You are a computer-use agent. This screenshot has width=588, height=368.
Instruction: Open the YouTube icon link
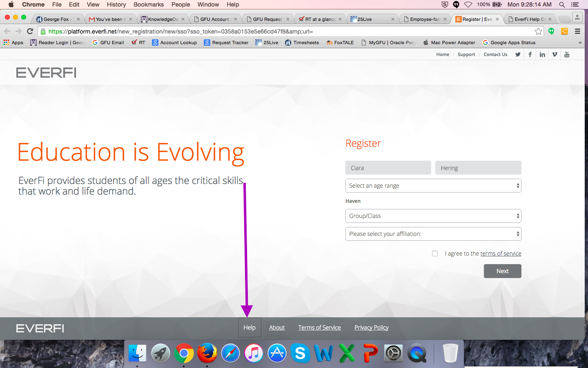pos(567,54)
